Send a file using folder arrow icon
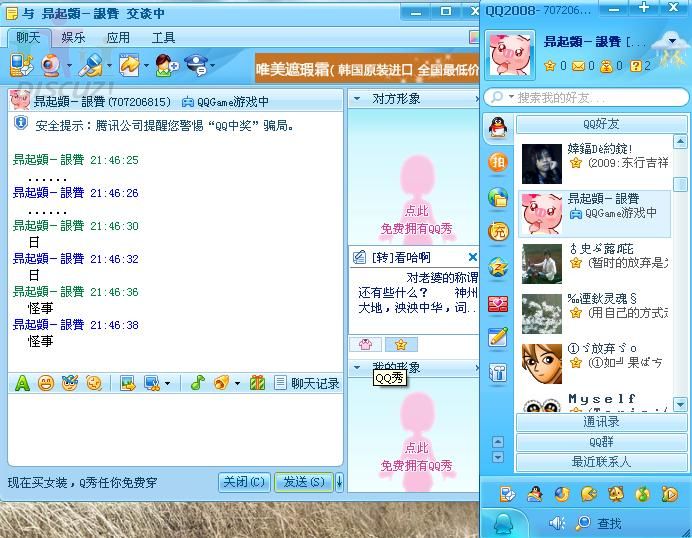Screen dimensions: 692x538 tap(130, 66)
